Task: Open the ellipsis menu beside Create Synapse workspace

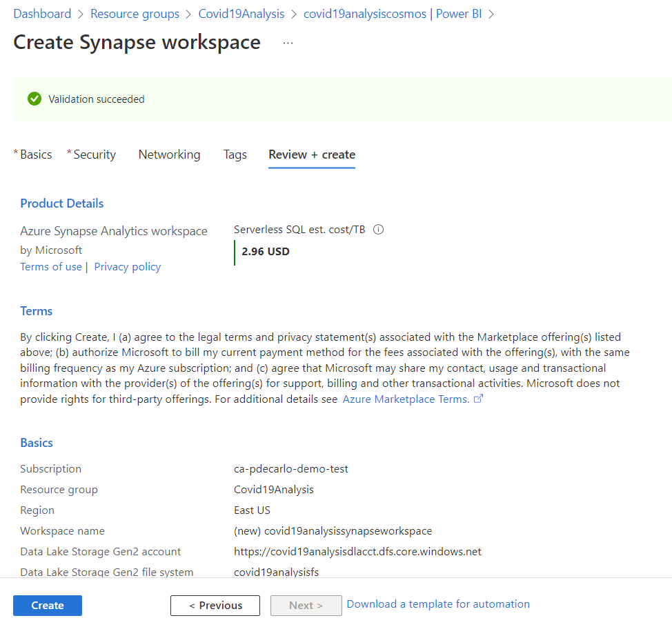Action: pyautogui.click(x=288, y=43)
